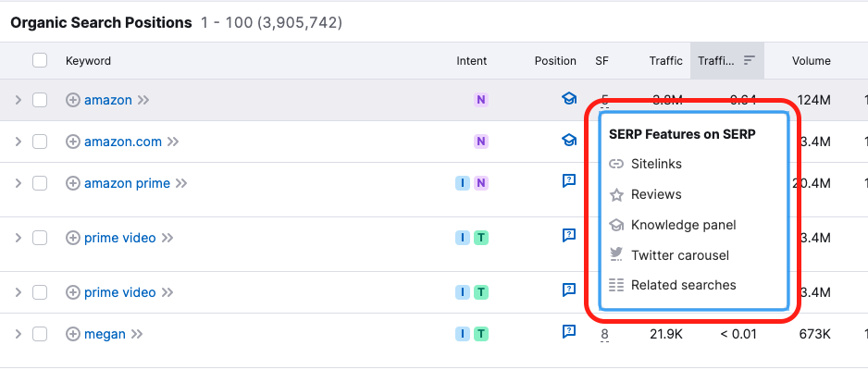
Task: Click the N intent badge in amazon prime row
Action: pyautogui.click(x=481, y=183)
